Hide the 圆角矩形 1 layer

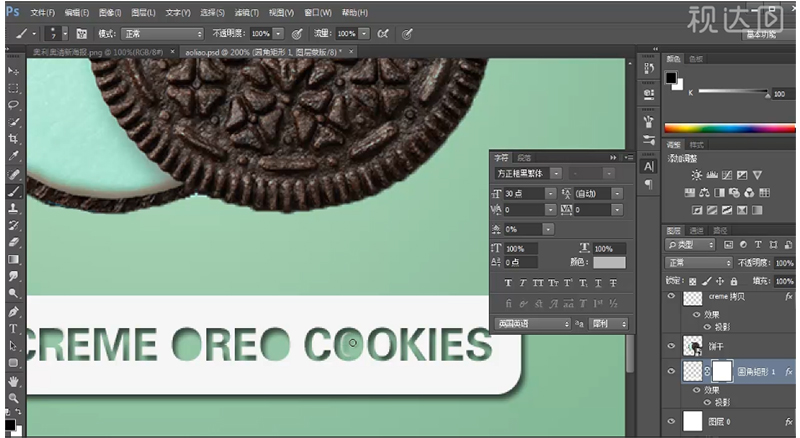coord(671,371)
